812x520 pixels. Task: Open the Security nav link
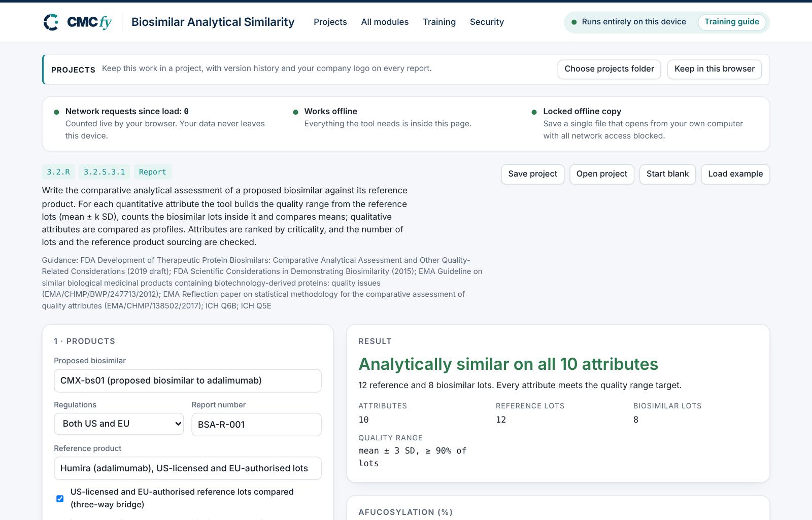pos(487,22)
